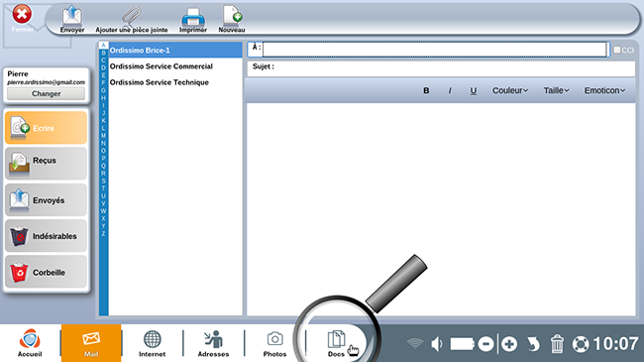
Task: Close the mail app with Fermer
Action: (x=22, y=18)
